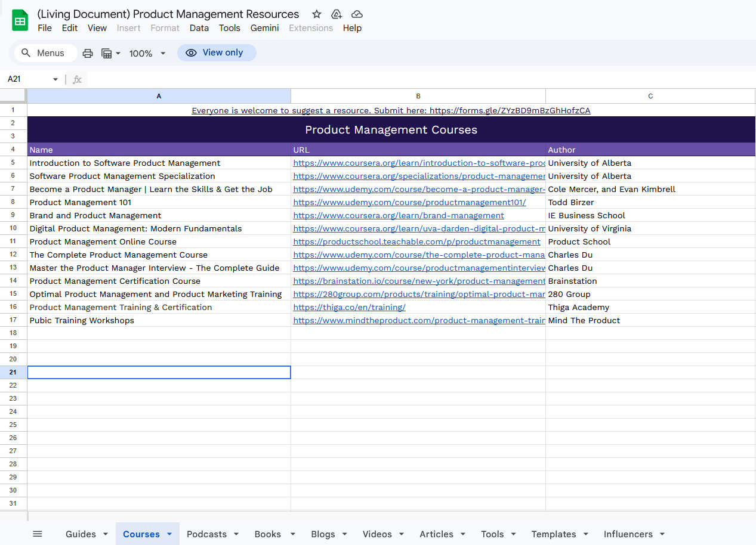The width and height of the screenshot is (756, 545).
Task: Click the select all corner box
Action: point(13,96)
